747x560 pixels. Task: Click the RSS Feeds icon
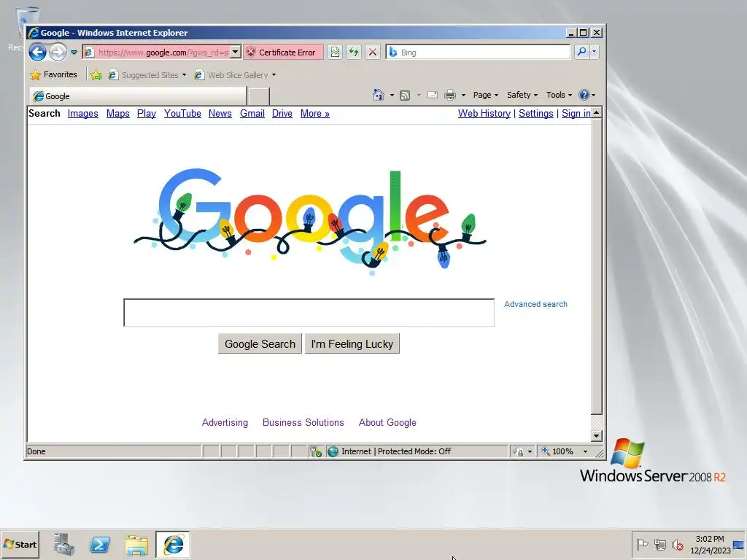coord(405,96)
